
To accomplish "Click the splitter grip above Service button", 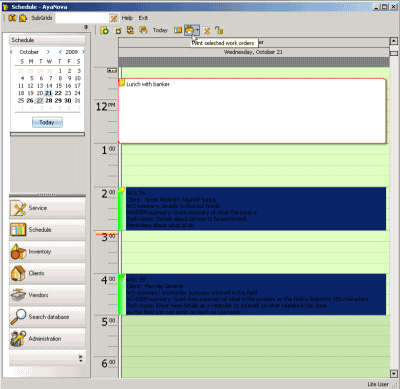I will 47,195.
